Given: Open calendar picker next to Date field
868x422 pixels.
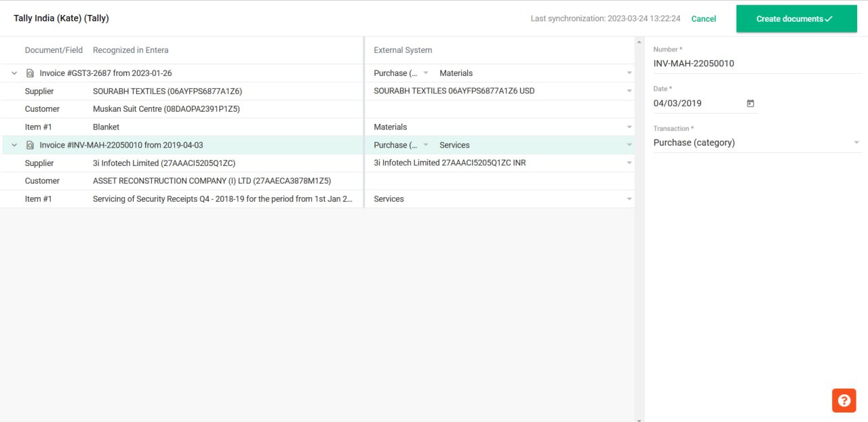Looking at the screenshot, I should tap(751, 104).
